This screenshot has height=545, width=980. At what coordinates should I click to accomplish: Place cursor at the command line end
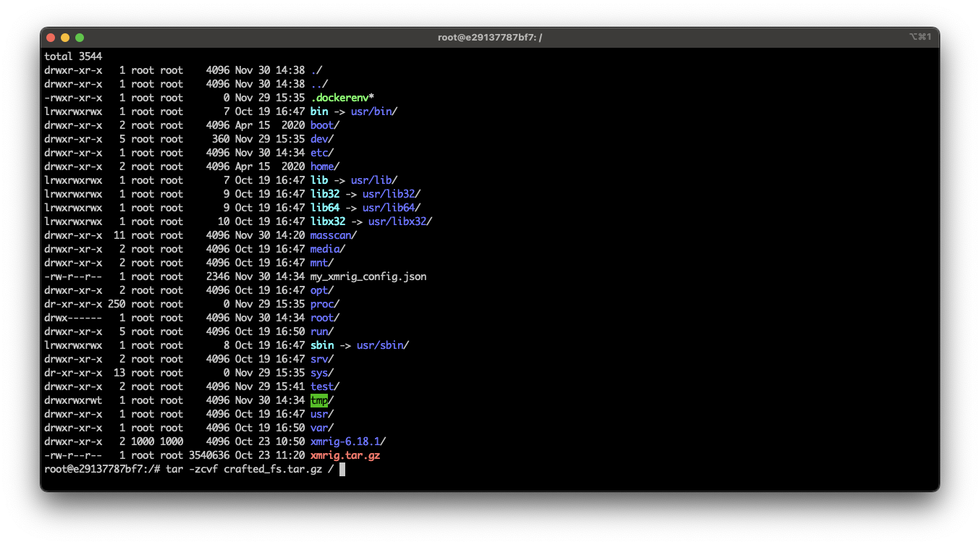(342, 469)
